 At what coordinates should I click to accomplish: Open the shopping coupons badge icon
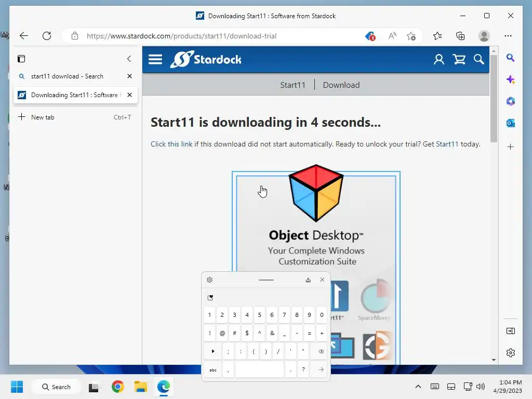click(370, 36)
